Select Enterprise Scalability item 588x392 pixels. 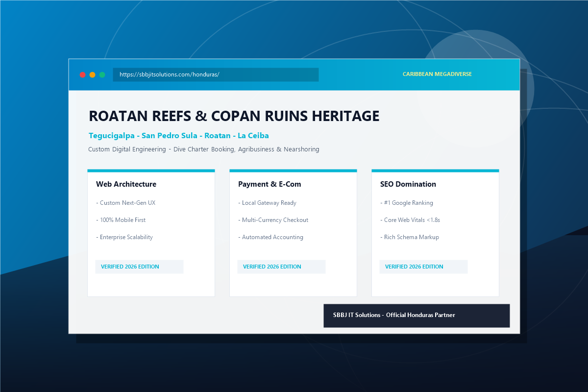point(124,237)
